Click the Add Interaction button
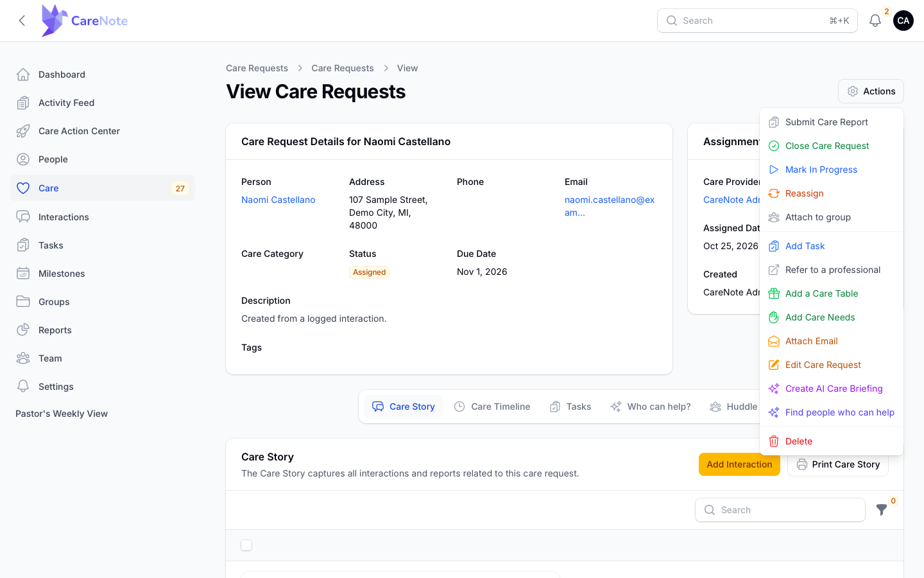 (739, 464)
